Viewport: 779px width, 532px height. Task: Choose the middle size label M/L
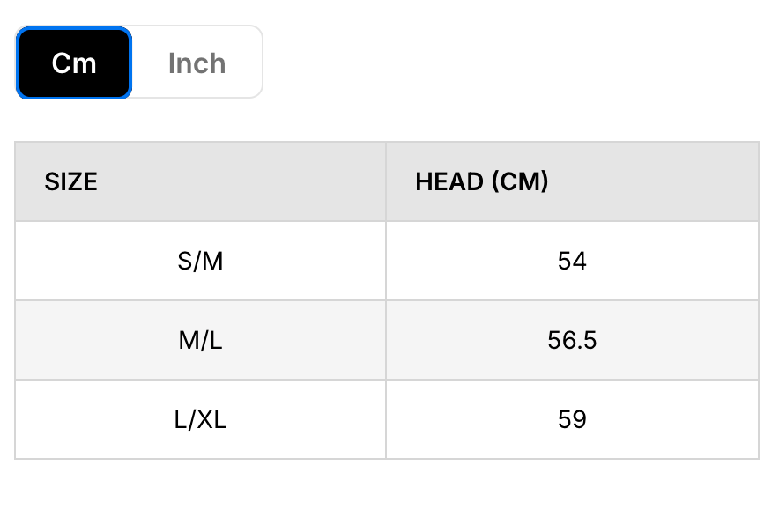[200, 340]
